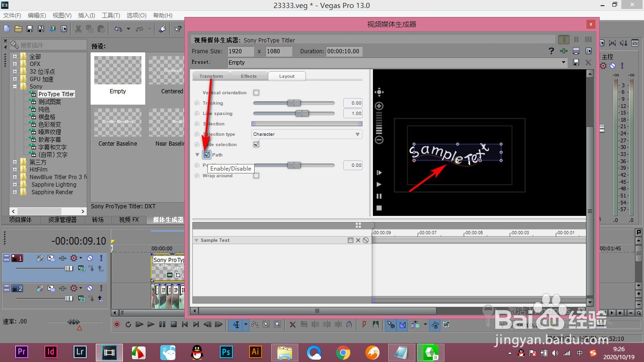
Task: Pause the titler preview
Action: pyautogui.click(x=379, y=196)
